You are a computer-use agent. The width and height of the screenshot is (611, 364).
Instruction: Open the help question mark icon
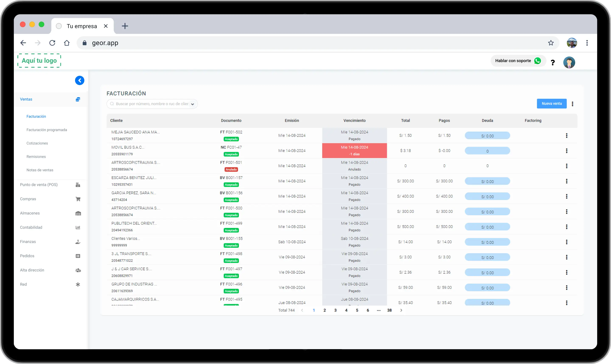tap(553, 62)
